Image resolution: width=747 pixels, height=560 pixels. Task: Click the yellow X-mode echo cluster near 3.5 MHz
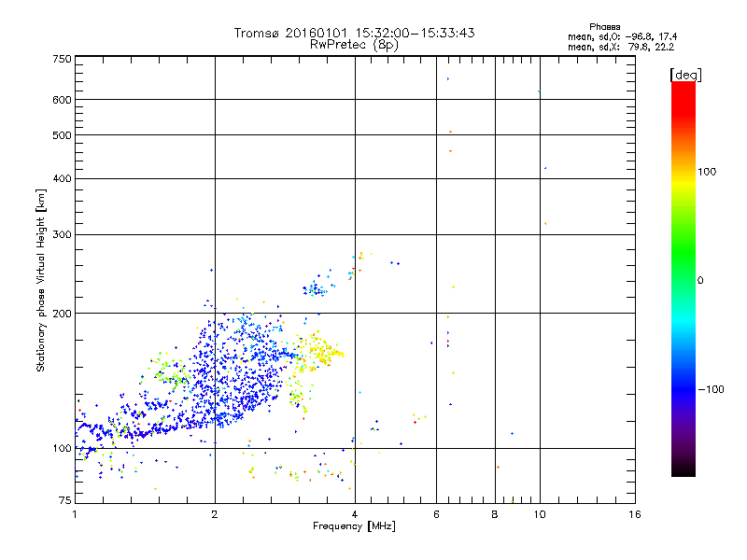[x=319, y=353]
